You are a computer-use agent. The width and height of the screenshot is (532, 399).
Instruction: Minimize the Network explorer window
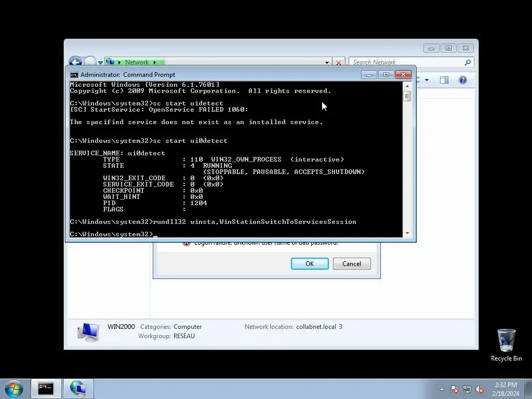431,48
